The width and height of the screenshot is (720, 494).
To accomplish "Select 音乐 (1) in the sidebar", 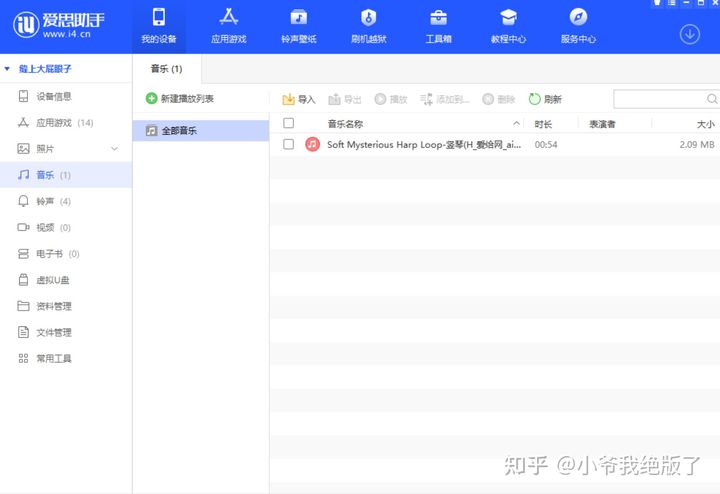I will pyautogui.click(x=66, y=175).
